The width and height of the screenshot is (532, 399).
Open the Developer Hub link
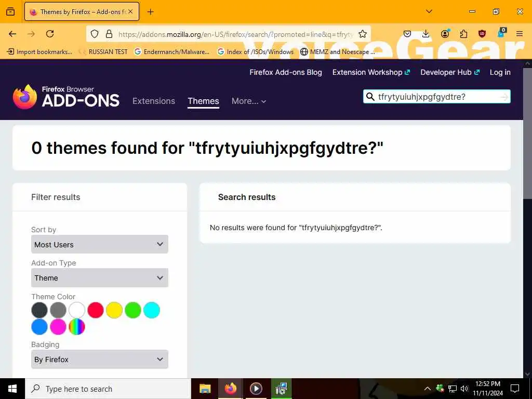(x=450, y=72)
